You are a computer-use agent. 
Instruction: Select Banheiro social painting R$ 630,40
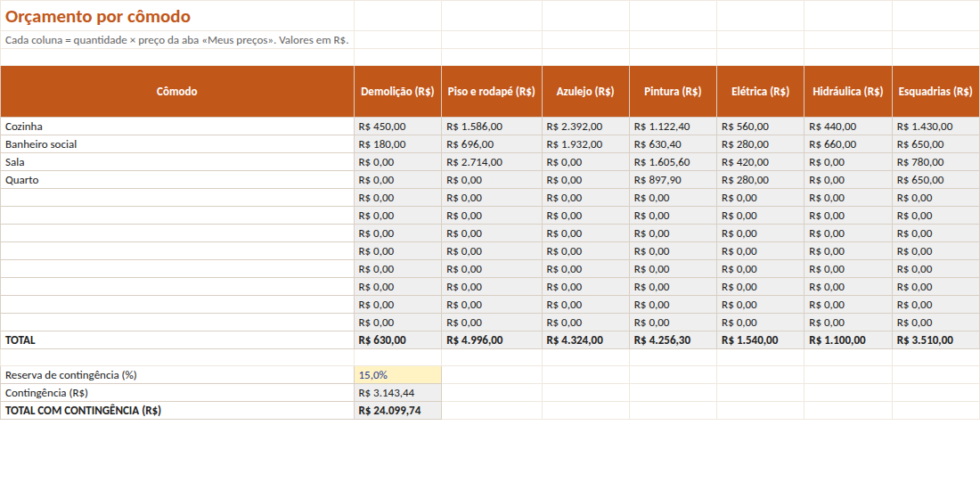coord(674,144)
